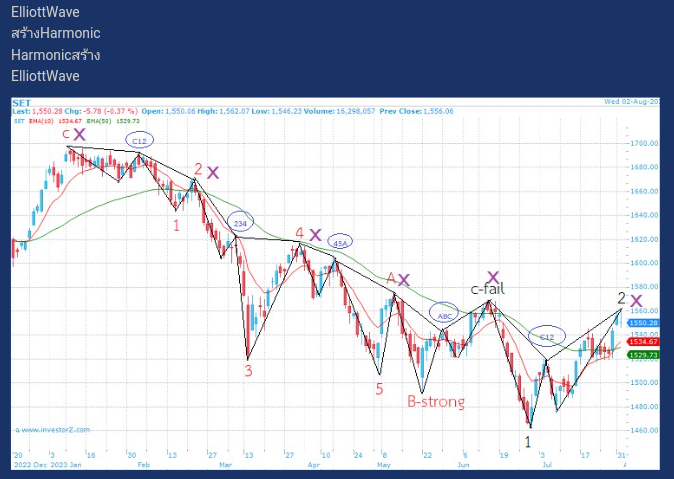Click the '2022 Dec' label on the time axis

pos(31,465)
